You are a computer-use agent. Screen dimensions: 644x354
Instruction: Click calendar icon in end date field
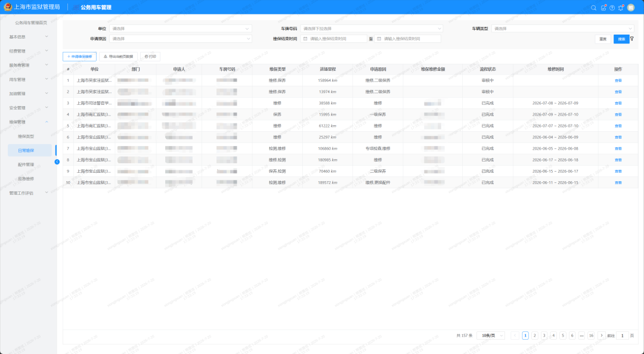pyautogui.click(x=379, y=39)
